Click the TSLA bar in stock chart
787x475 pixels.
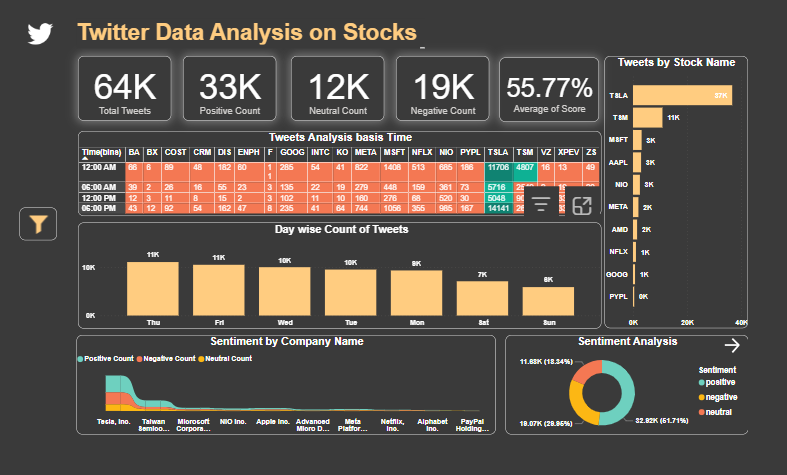[682, 95]
